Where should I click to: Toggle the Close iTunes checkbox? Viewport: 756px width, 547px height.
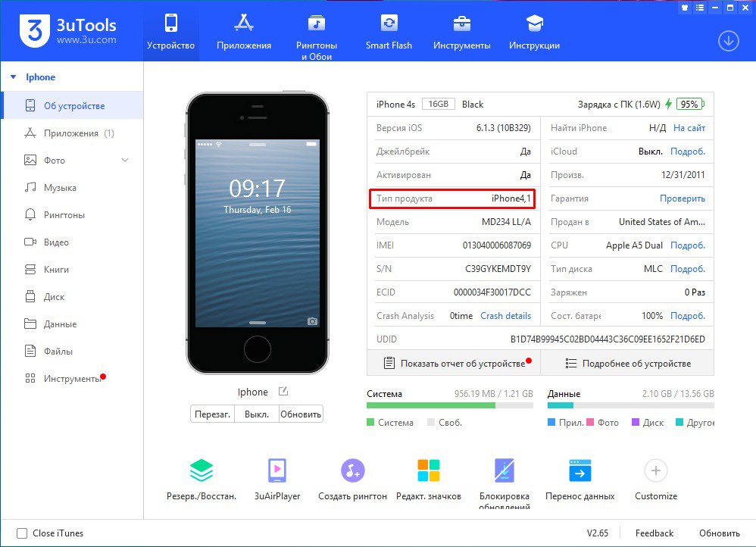pyautogui.click(x=22, y=533)
